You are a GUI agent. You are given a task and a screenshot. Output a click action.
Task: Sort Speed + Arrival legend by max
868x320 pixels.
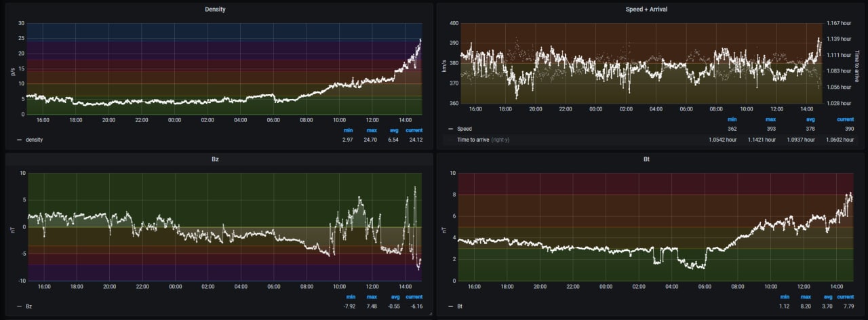click(x=770, y=119)
